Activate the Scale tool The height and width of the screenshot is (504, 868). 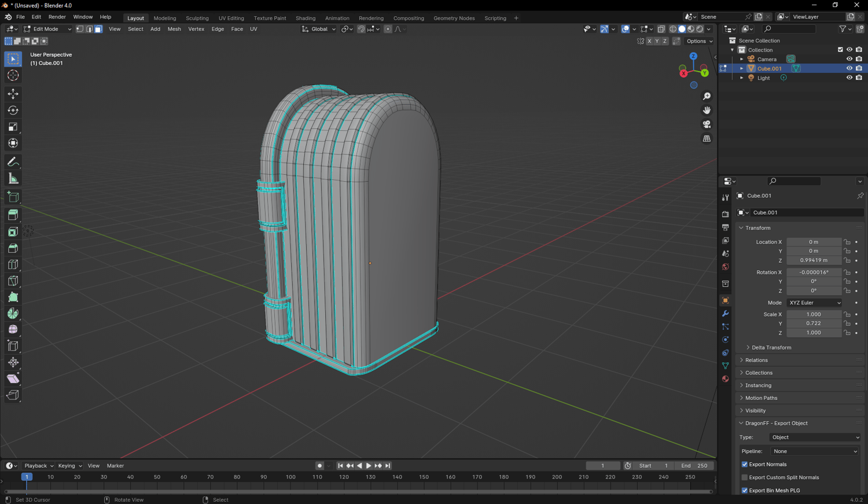(x=13, y=127)
